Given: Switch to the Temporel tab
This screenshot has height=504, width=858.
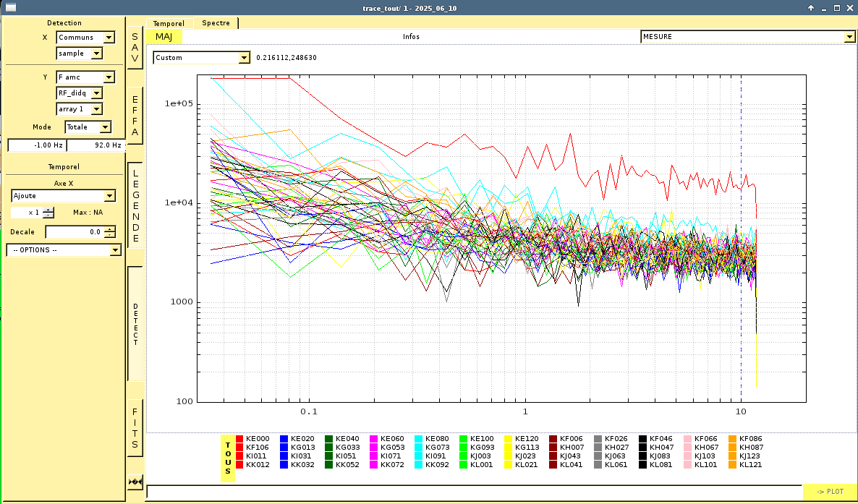Looking at the screenshot, I should (169, 23).
